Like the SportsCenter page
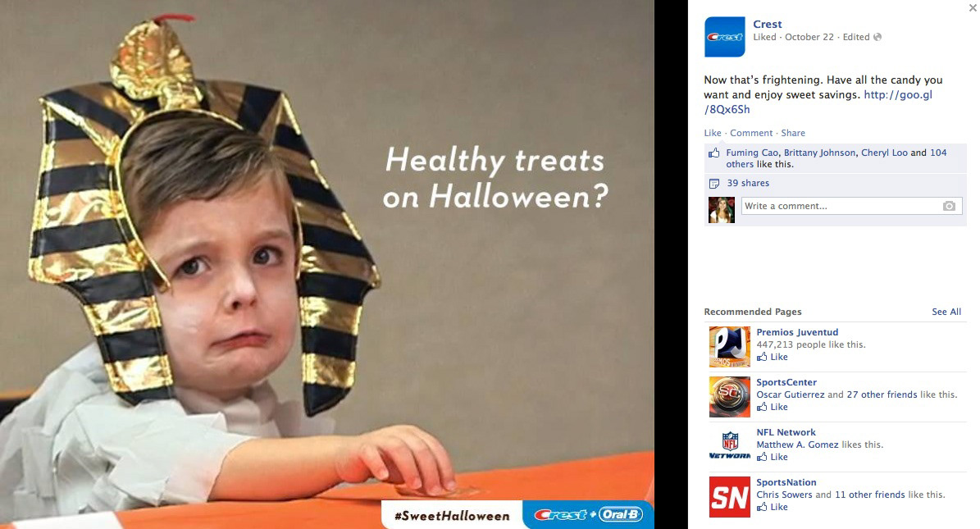The width and height of the screenshot is (980, 529). [773, 407]
